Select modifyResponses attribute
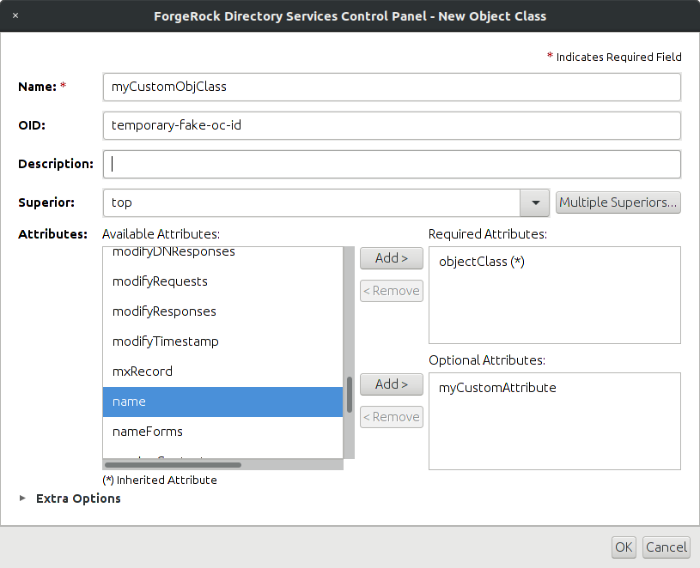The width and height of the screenshot is (700, 568). pyautogui.click(x=223, y=312)
